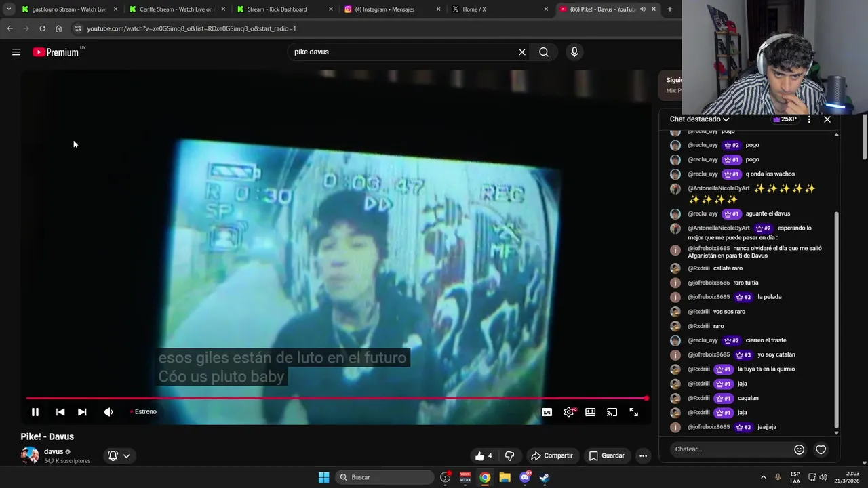Screen dimensions: 868x488
Task: Reload the current page
Action: (42, 28)
